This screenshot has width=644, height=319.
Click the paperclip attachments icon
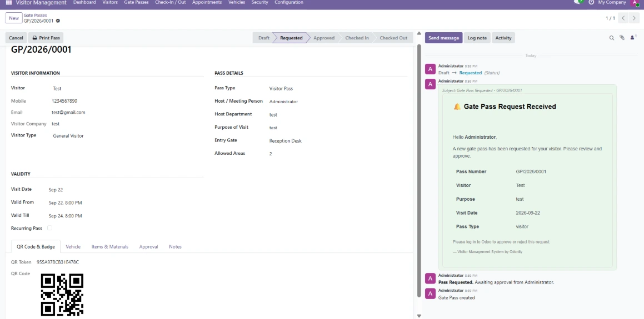622,38
